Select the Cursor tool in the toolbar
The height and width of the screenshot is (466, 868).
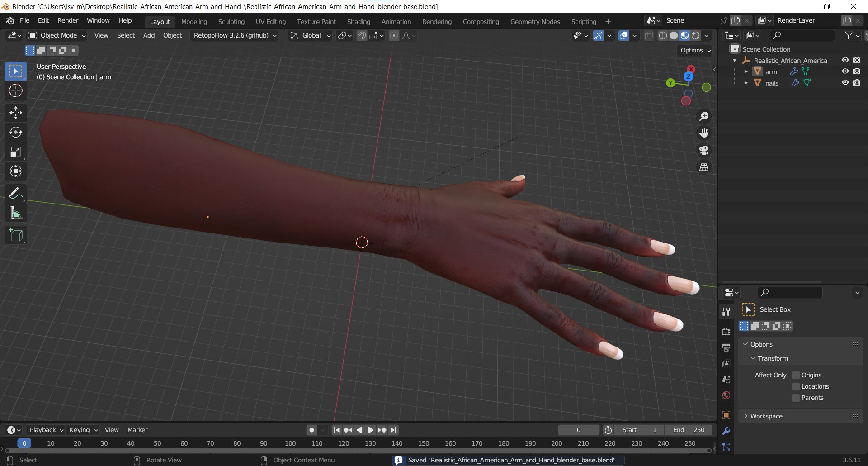coord(16,91)
